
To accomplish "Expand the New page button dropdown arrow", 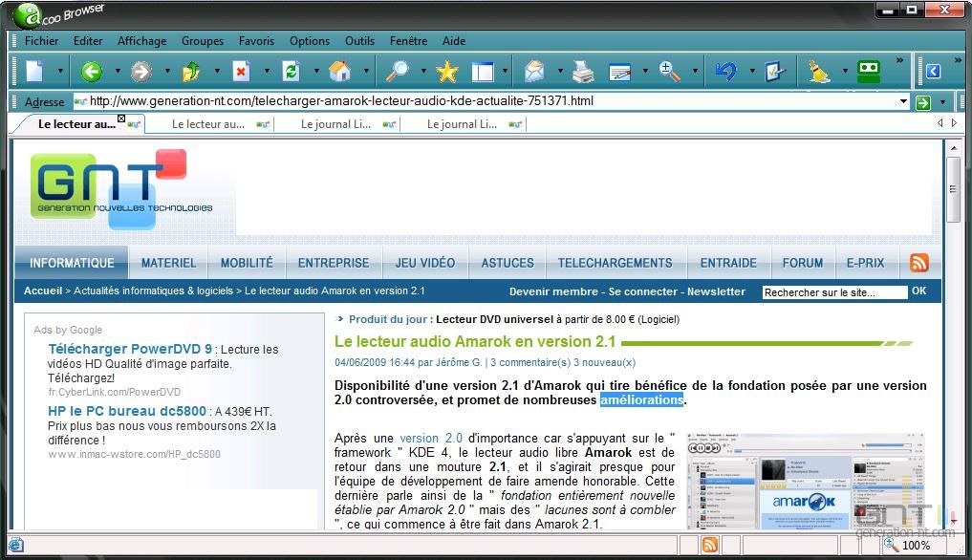I will [60, 72].
